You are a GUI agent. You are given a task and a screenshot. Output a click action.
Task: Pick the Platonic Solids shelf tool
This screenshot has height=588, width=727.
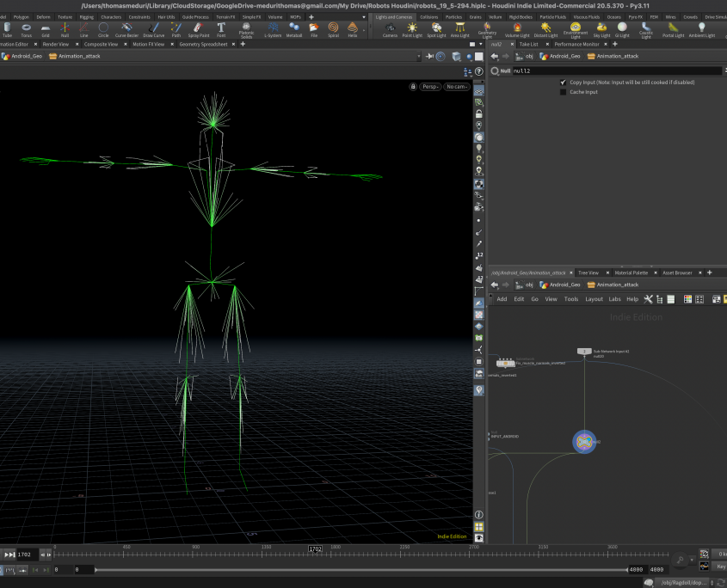[x=246, y=29]
